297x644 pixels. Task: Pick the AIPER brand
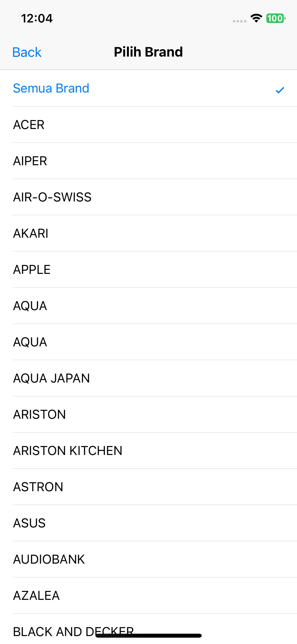[148, 161]
